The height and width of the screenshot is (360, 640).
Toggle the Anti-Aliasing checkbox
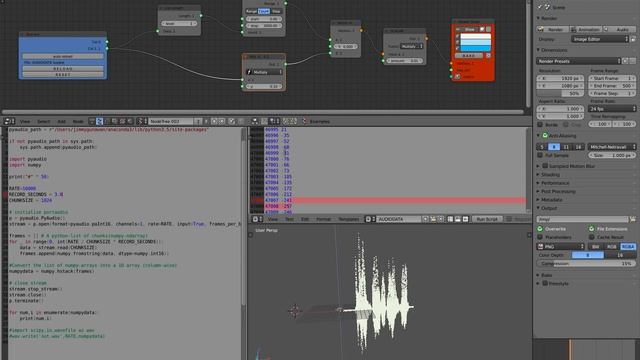[x=545, y=136]
